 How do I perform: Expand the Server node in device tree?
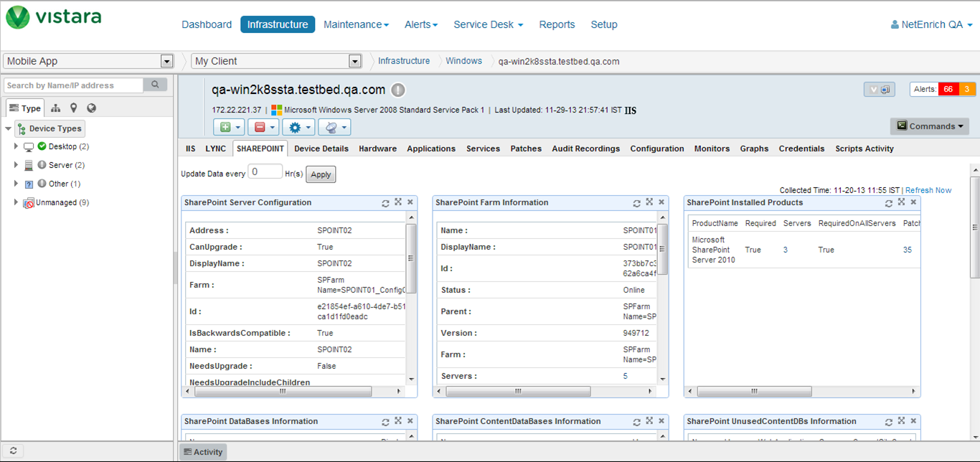click(16, 165)
